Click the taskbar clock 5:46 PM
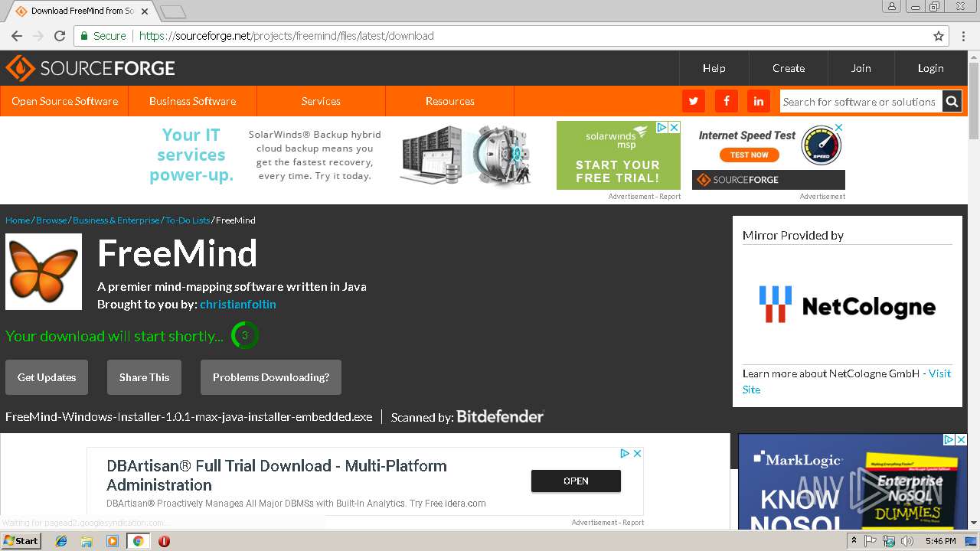This screenshot has height=551, width=980. (x=940, y=541)
